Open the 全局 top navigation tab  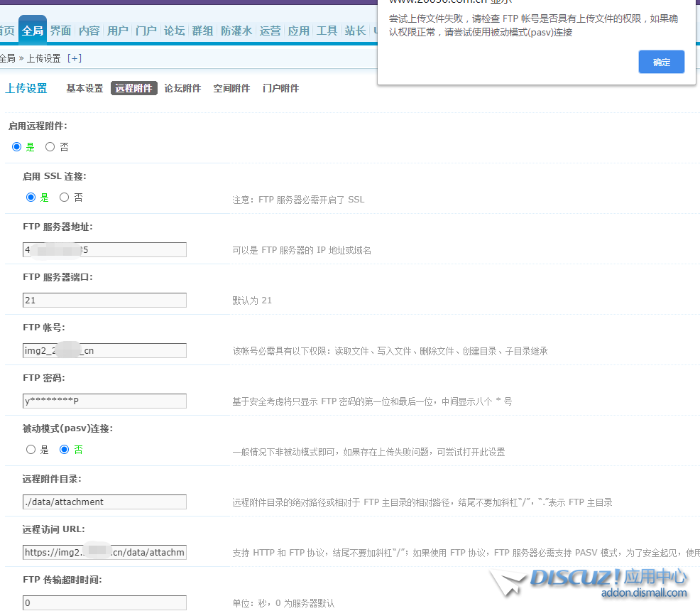[33, 31]
